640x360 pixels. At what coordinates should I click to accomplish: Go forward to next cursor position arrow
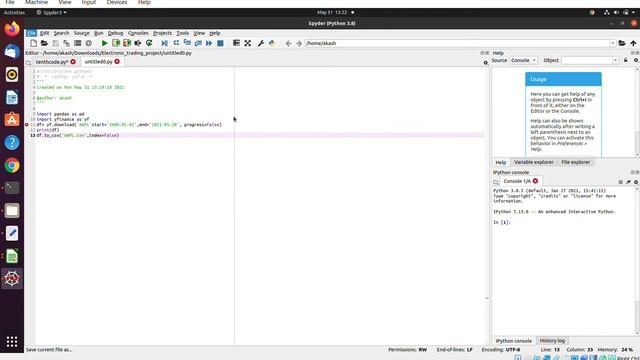point(299,43)
